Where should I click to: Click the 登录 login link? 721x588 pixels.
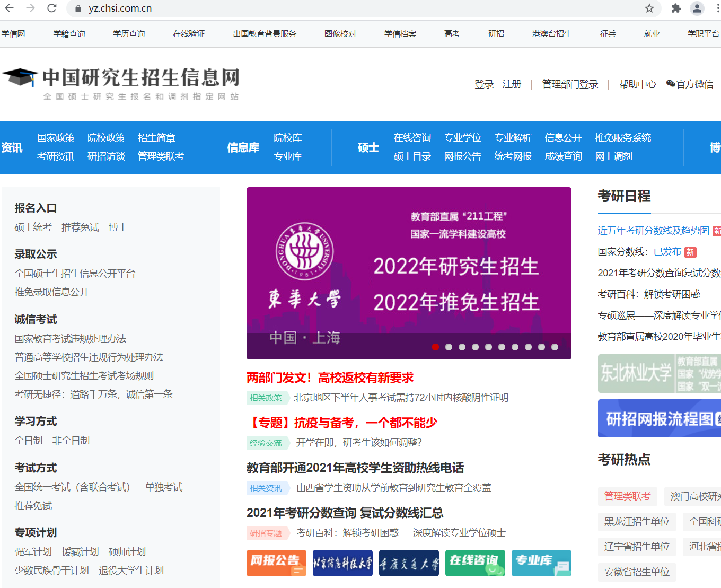click(484, 84)
